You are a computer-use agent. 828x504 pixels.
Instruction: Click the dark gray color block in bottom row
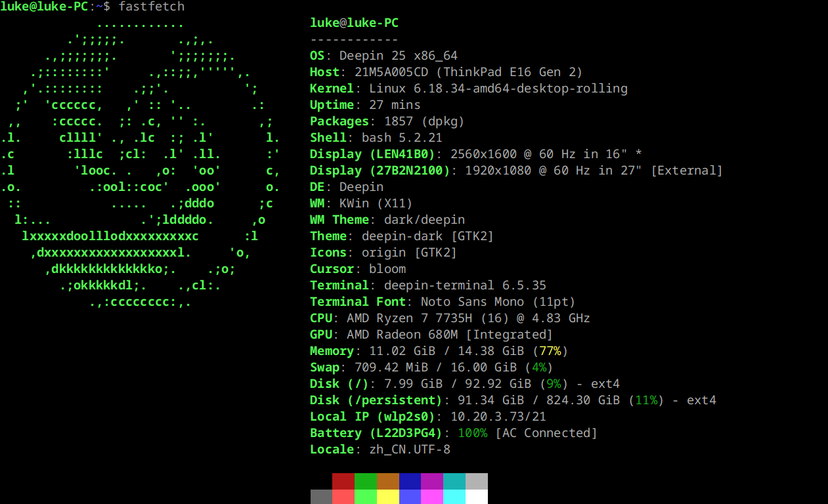point(321,497)
